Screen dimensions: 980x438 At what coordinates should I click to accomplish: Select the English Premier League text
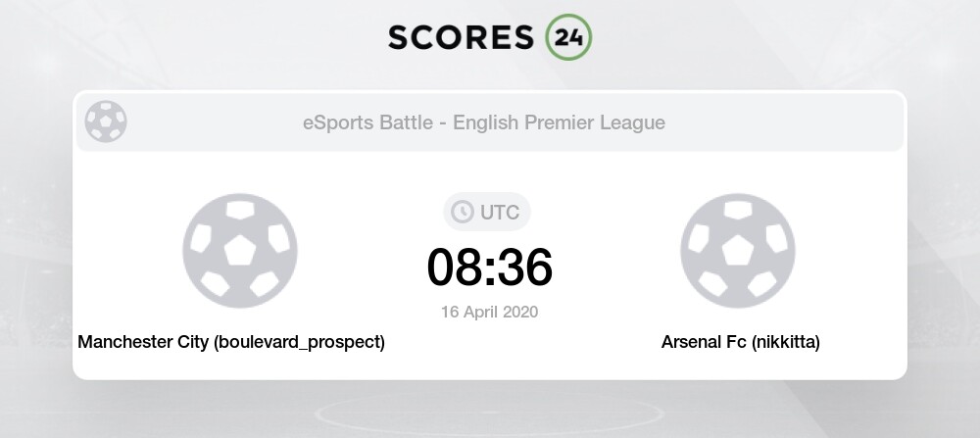(x=559, y=122)
